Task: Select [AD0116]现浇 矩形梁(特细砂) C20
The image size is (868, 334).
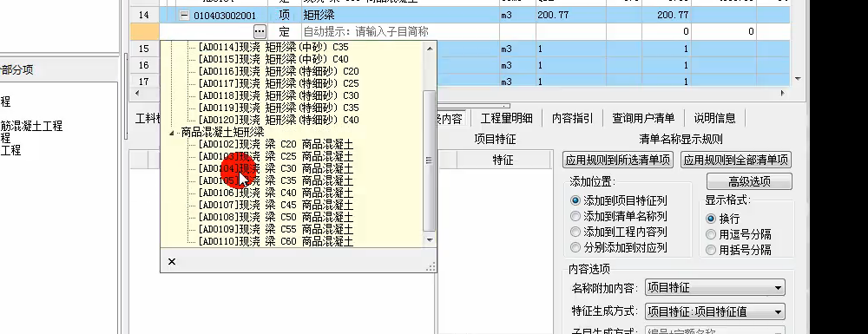Action: pos(279,71)
